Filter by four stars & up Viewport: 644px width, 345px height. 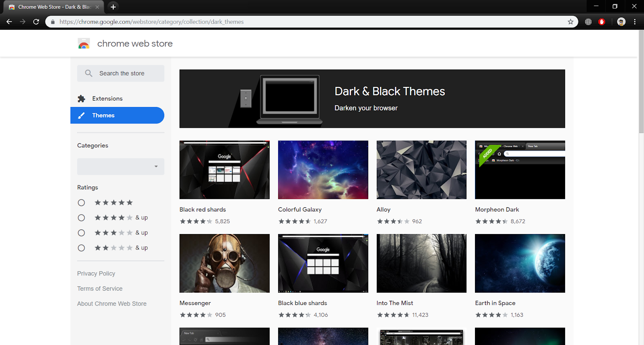(81, 218)
